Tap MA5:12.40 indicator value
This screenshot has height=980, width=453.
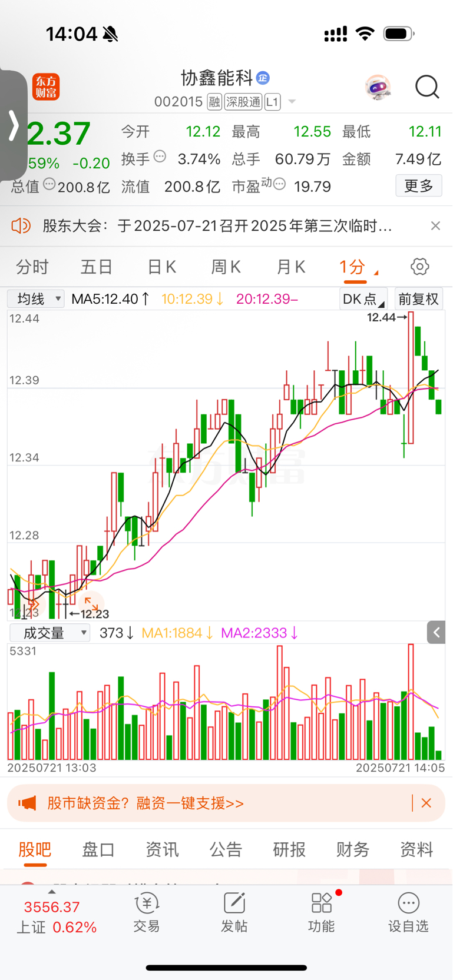coord(110,299)
